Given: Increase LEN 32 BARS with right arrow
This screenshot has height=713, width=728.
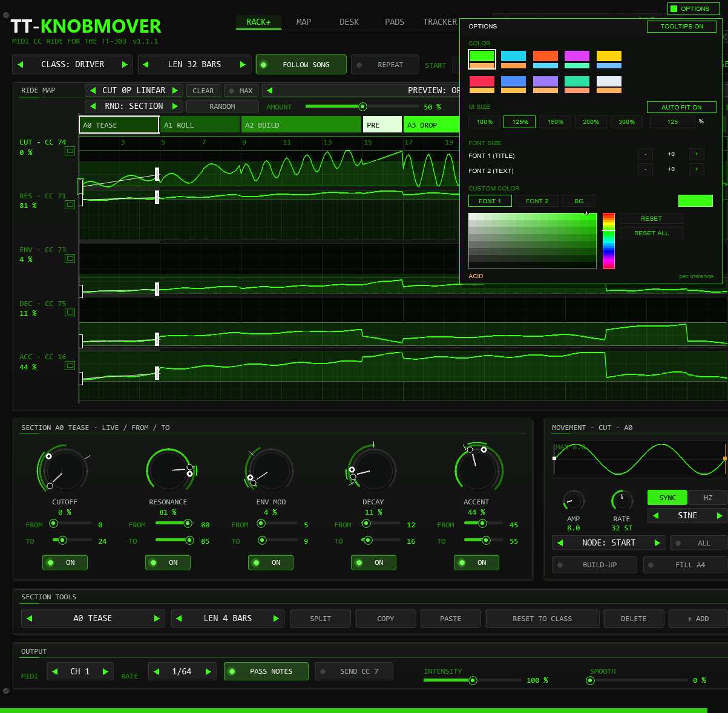Looking at the screenshot, I should [243, 65].
